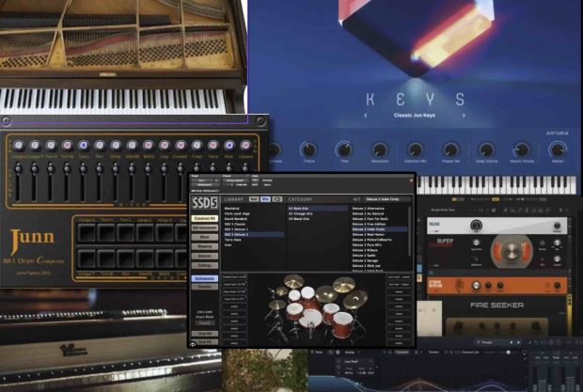This screenshot has width=583, height=392.
Task: Turn the Cabasa knob in Junn mixer
Action: pyautogui.click(x=245, y=145)
